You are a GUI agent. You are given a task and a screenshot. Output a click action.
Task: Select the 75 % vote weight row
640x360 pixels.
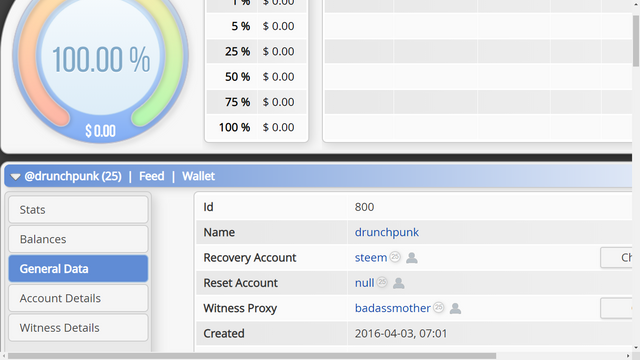coord(256,102)
